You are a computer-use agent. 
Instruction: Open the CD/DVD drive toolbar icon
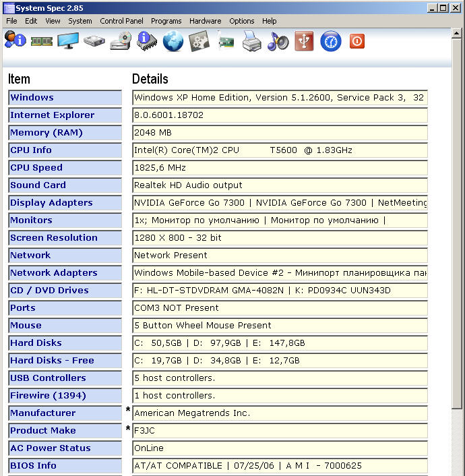point(121,41)
